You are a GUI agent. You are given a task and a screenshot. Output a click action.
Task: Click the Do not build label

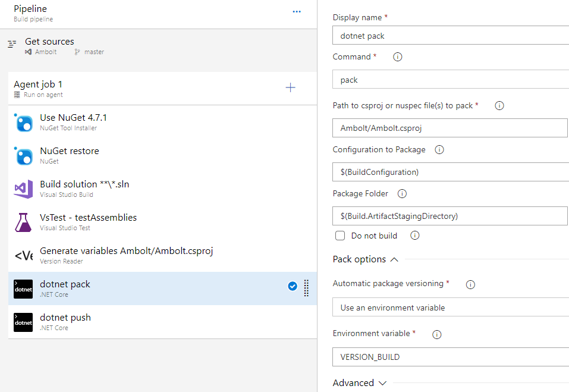(374, 236)
